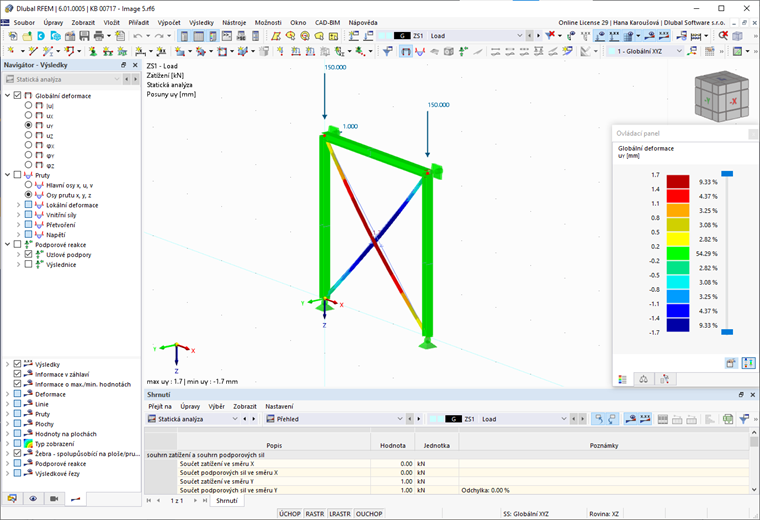Open the CAD-BIM menu
Image resolution: width=760 pixels, height=520 pixels.
(x=327, y=22)
